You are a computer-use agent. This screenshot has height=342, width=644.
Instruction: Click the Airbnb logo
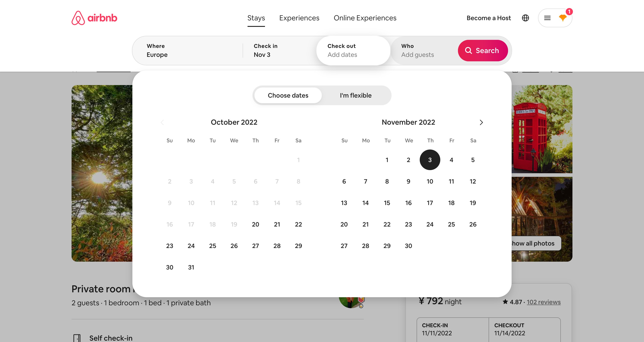pyautogui.click(x=94, y=18)
